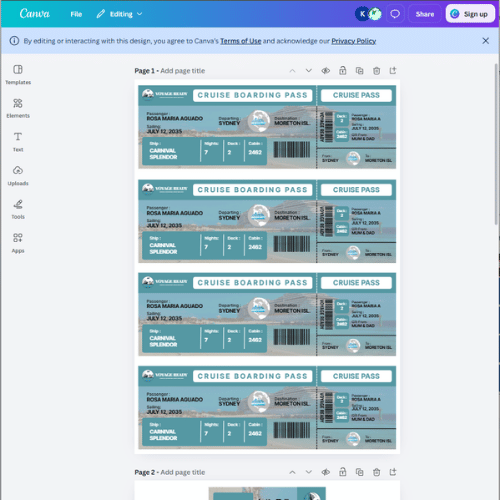
Task: Open the Tools panel
Action: (x=18, y=209)
